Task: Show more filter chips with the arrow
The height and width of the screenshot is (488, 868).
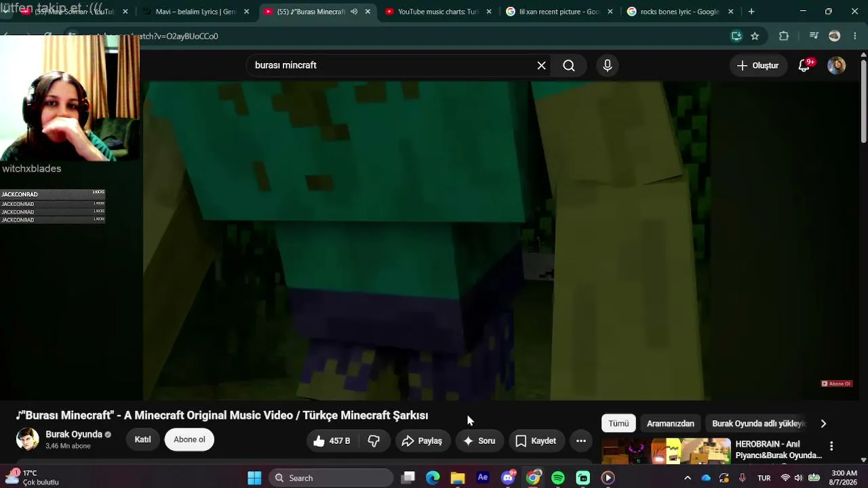Action: 823,424
